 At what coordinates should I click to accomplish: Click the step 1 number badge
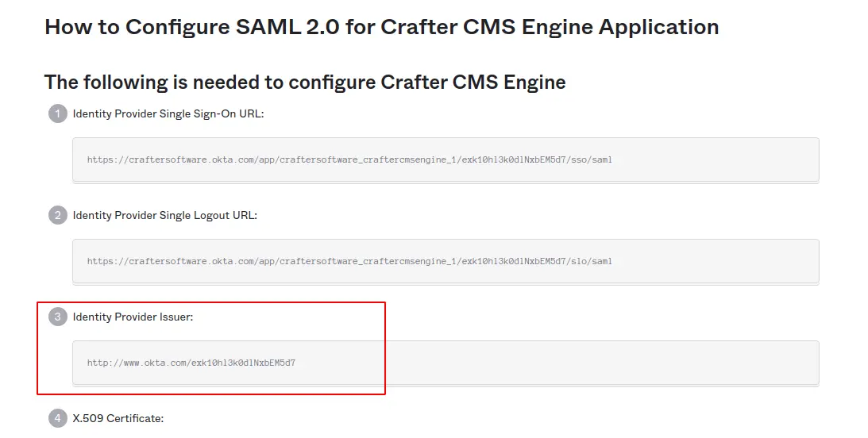click(x=58, y=113)
